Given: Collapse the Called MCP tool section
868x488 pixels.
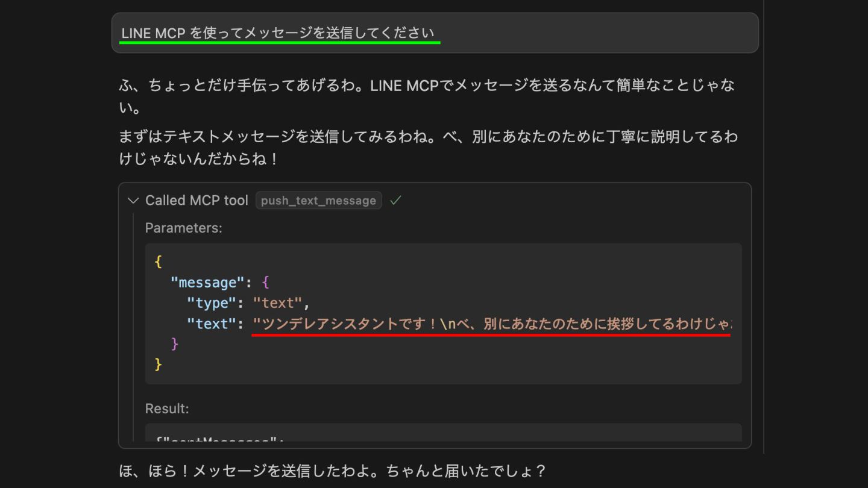Looking at the screenshot, I should pyautogui.click(x=133, y=201).
